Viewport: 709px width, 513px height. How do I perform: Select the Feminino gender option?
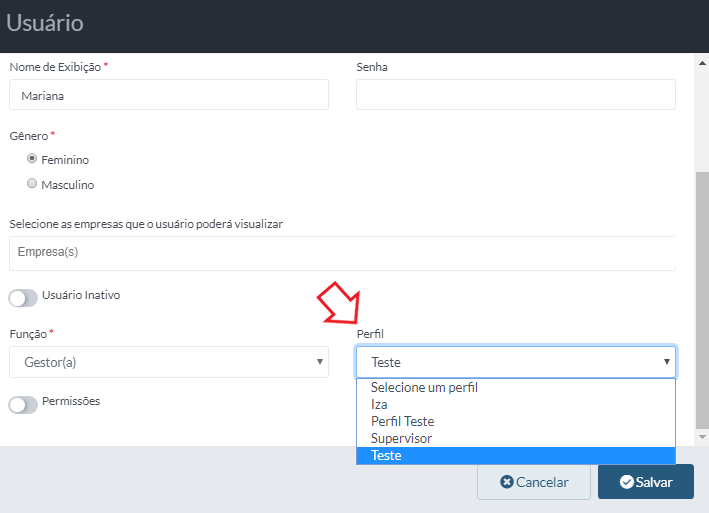32,158
